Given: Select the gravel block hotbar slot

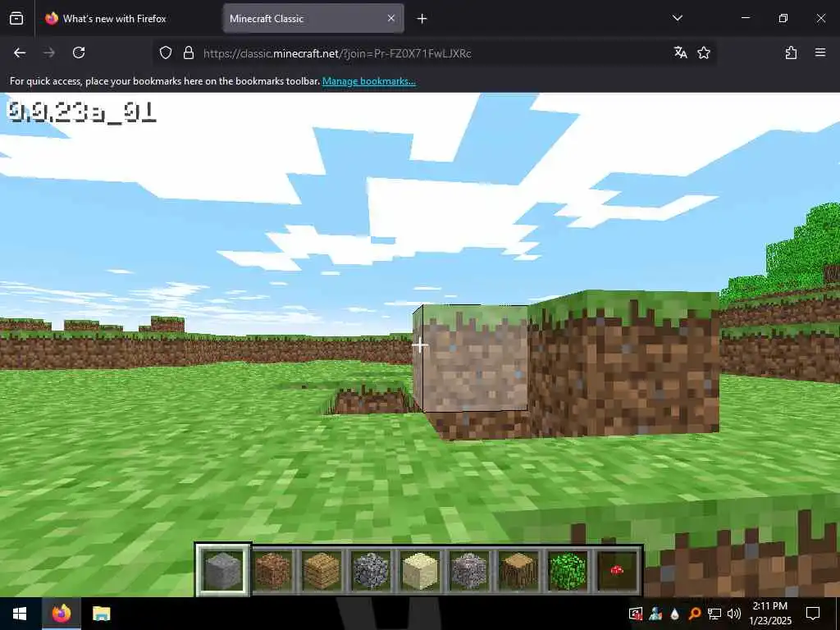Looking at the screenshot, I should pyautogui.click(x=469, y=571).
